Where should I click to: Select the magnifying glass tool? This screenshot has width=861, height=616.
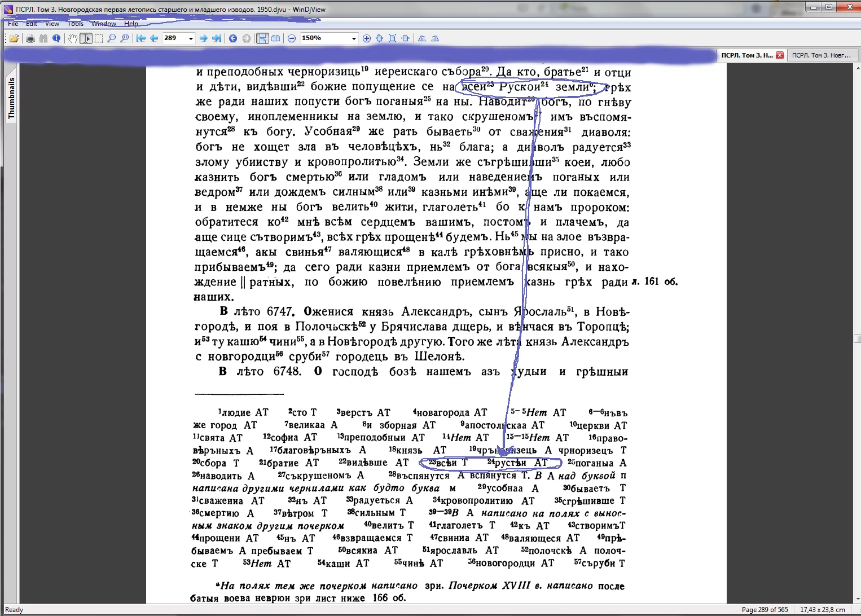point(112,38)
